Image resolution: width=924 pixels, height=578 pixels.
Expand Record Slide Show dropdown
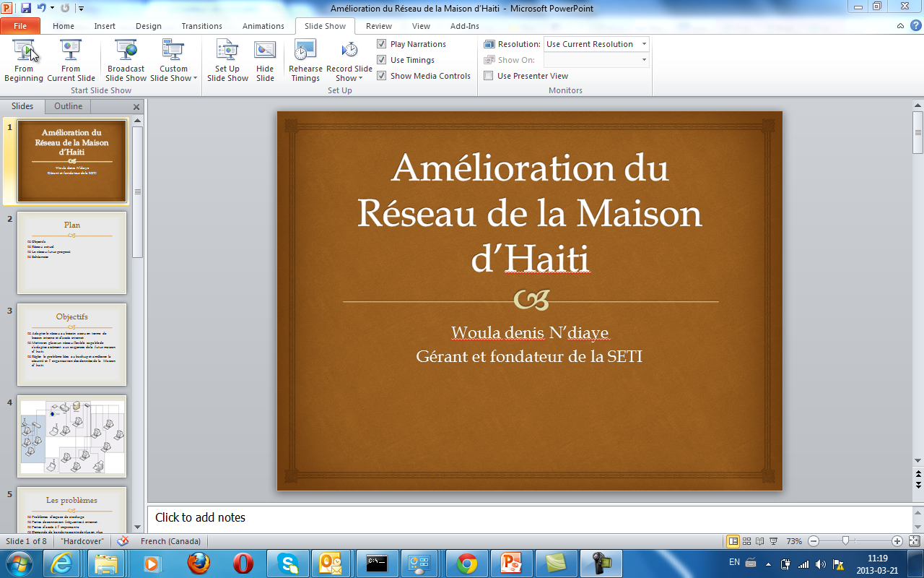349,61
